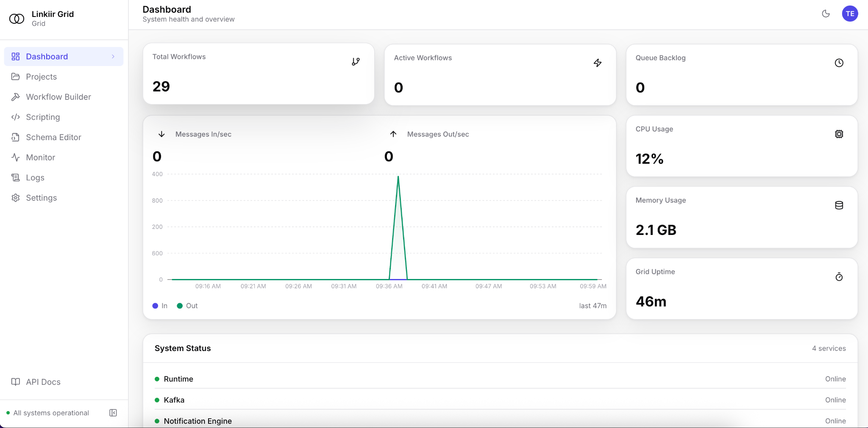Click the Dashboard grid icon in the sidebar
Image resolution: width=868 pixels, height=428 pixels.
click(16, 56)
